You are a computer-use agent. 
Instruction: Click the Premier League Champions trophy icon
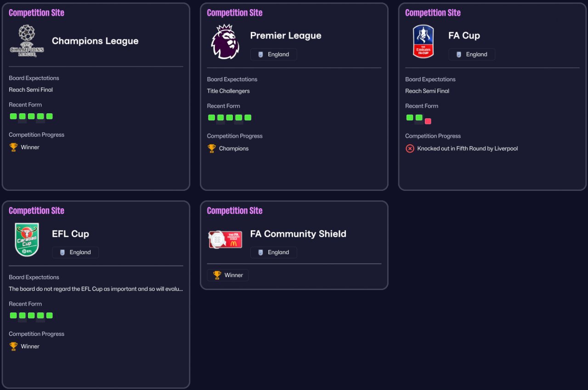(x=212, y=148)
